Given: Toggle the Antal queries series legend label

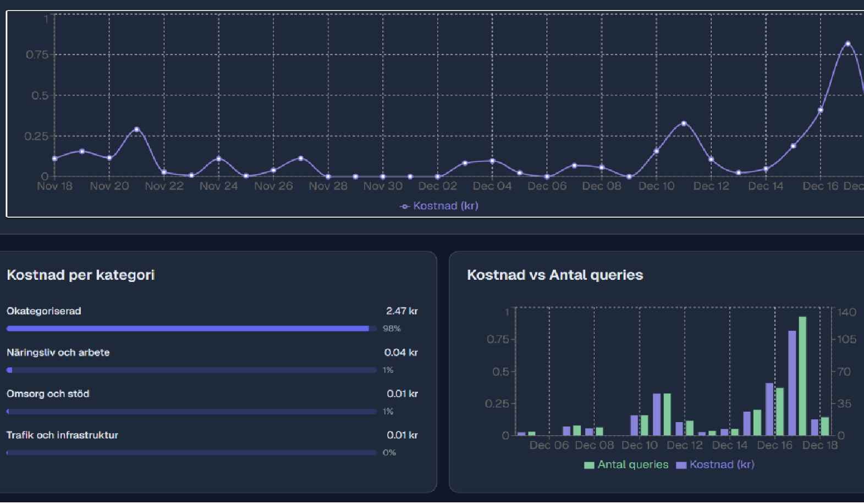Looking at the screenshot, I should click(x=632, y=465).
